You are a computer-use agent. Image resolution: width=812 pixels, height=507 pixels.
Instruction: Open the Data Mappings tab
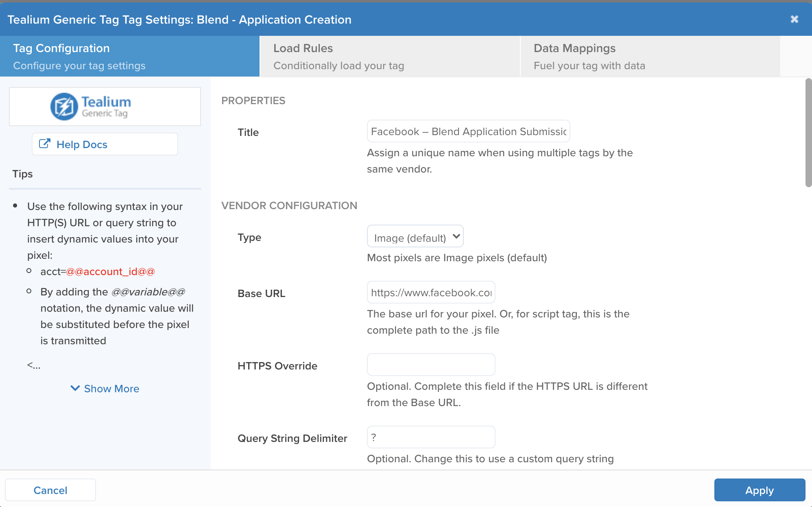[650, 56]
